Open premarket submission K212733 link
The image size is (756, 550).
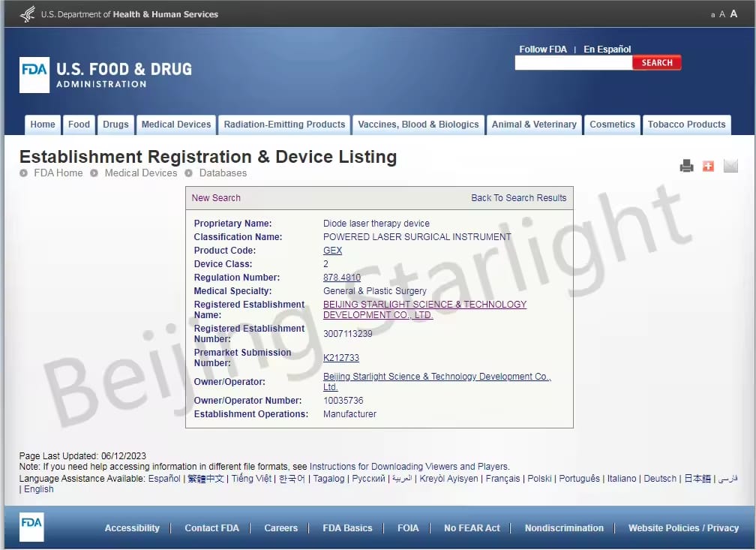point(341,357)
